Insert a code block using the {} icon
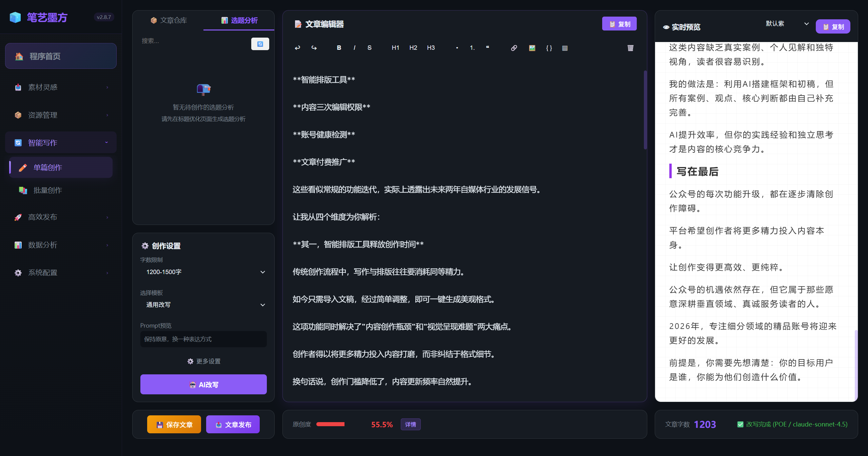The width and height of the screenshot is (868, 456). [x=549, y=48]
